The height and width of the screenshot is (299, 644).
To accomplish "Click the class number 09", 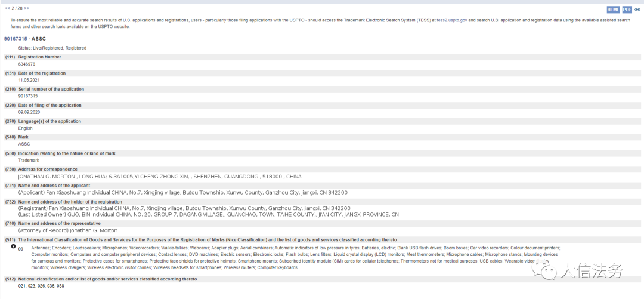I will pos(20,248).
